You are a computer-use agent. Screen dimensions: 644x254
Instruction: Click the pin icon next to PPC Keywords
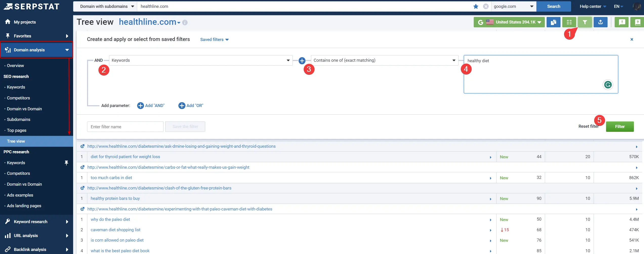66,163
